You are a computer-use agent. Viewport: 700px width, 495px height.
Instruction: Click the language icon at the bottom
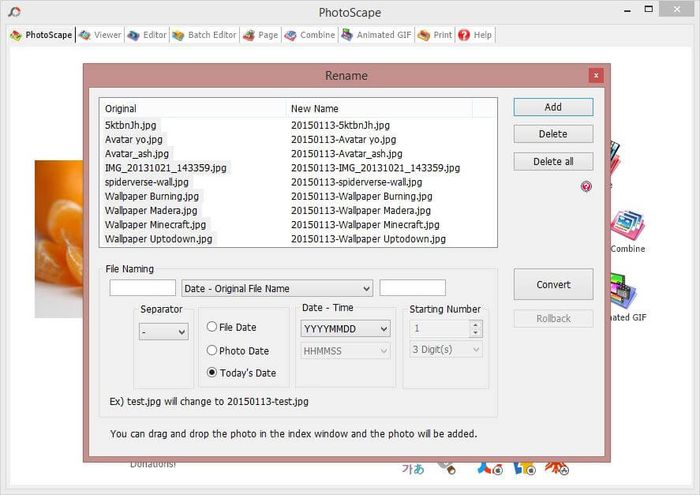point(412,469)
